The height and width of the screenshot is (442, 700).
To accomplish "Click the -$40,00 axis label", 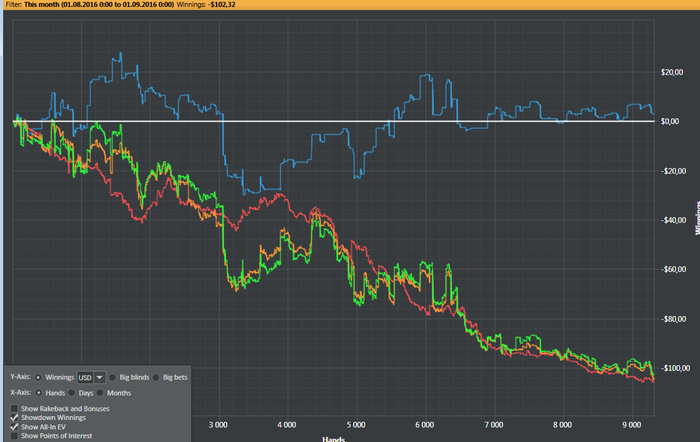I will (x=672, y=220).
